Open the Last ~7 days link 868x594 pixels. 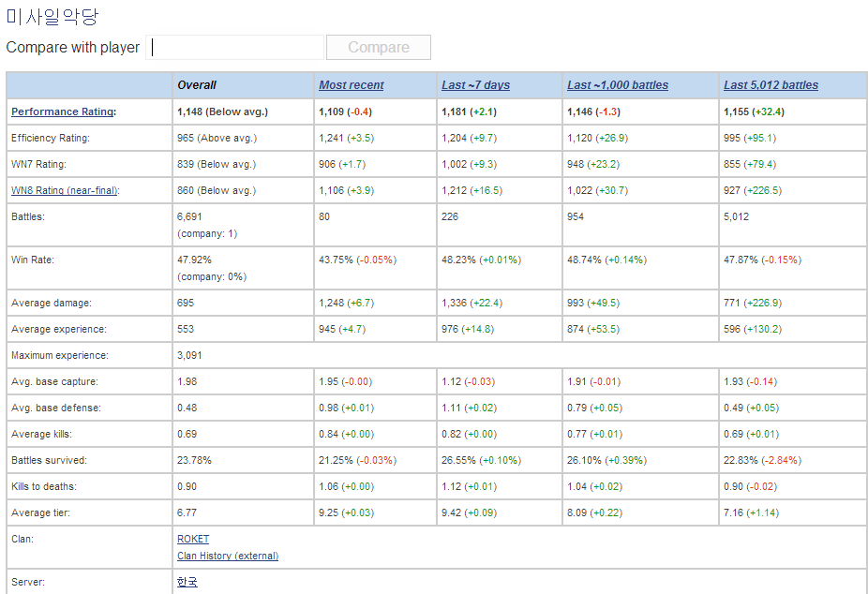pos(475,85)
